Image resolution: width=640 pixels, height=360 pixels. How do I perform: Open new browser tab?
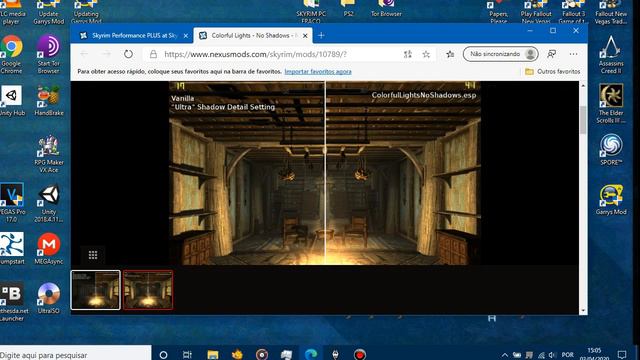(321, 36)
